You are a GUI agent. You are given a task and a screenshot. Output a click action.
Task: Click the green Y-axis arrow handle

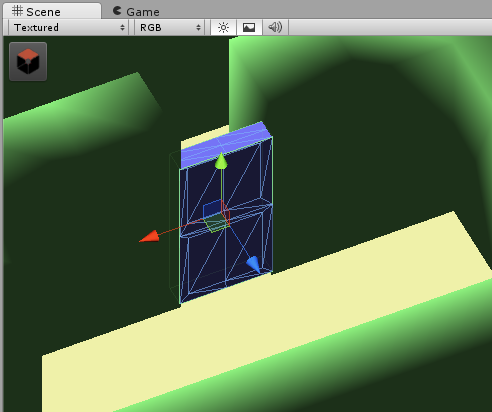point(221,161)
